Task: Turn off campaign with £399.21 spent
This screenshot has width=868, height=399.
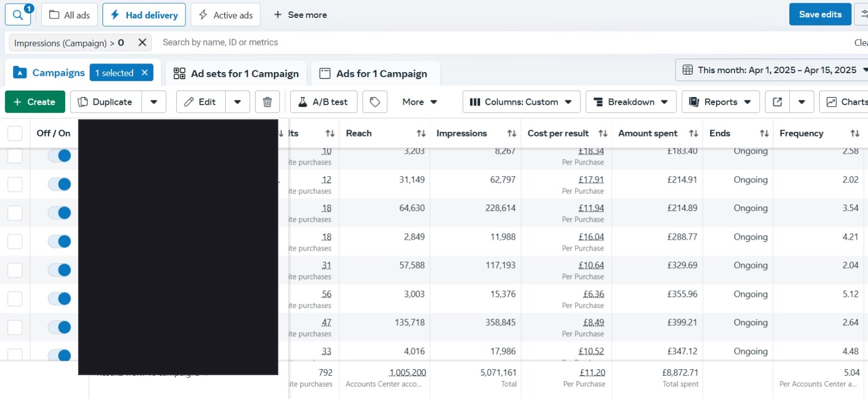Action: click(60, 327)
